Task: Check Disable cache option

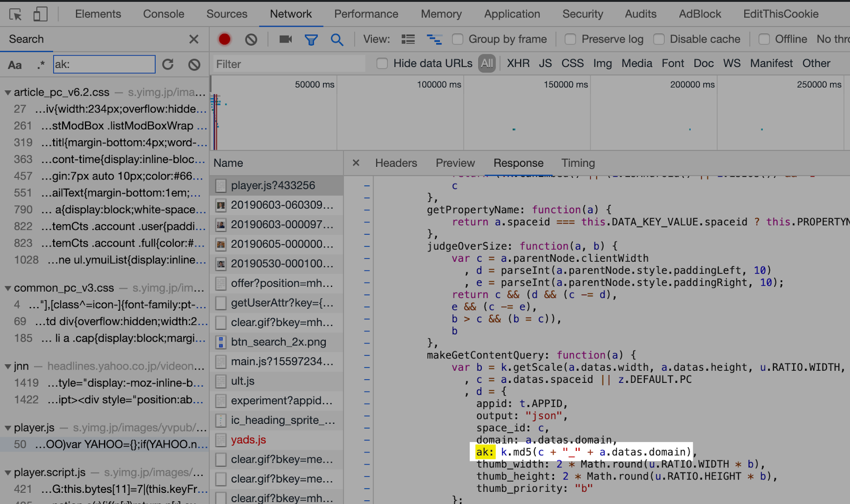Action: point(659,39)
